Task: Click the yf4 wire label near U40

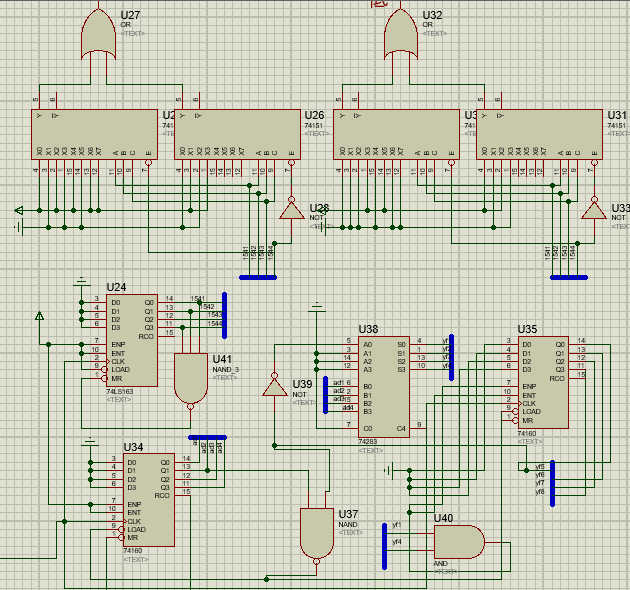Action: 397,542
